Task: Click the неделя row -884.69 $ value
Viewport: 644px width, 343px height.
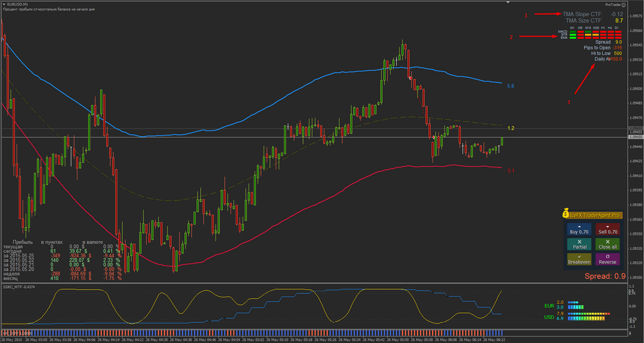Action: (x=80, y=273)
